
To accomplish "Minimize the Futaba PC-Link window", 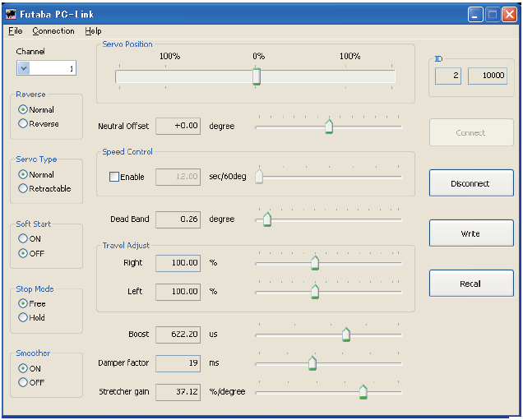I will pyautogui.click(x=475, y=14).
